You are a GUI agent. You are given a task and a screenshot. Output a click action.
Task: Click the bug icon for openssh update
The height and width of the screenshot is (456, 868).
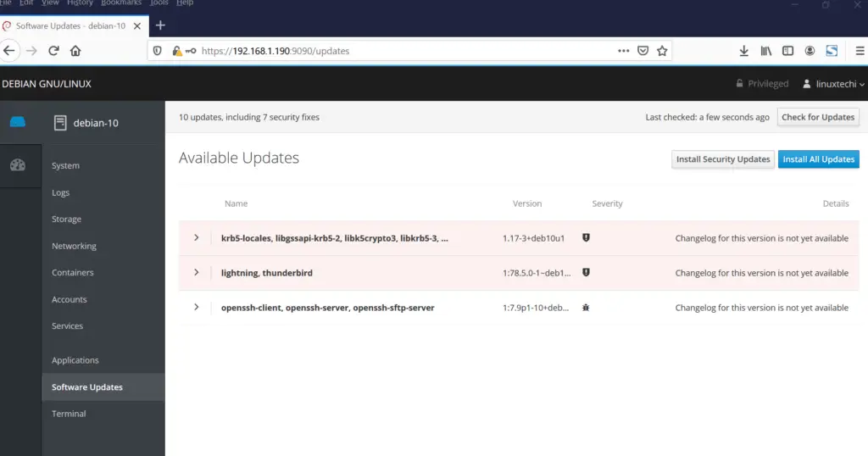point(586,308)
